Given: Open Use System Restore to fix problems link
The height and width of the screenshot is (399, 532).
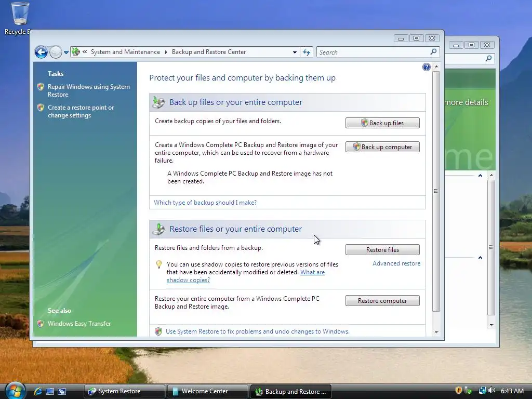Looking at the screenshot, I should click(258, 331).
